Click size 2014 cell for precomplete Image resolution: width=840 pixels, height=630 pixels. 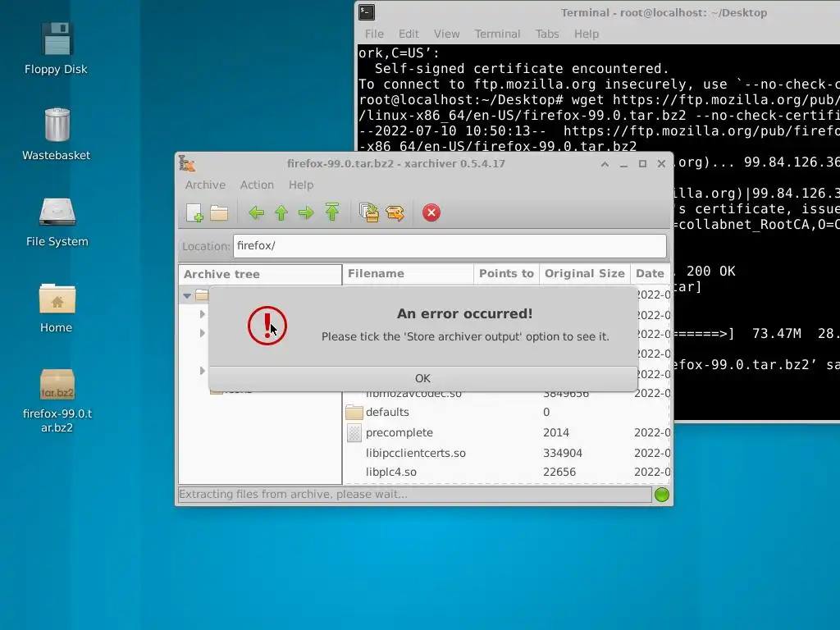[555, 432]
